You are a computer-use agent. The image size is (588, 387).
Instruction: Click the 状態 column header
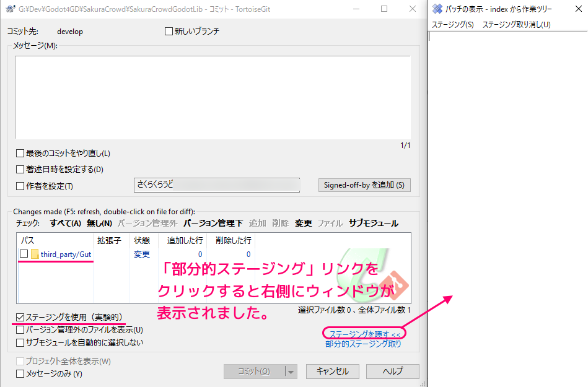coord(142,240)
